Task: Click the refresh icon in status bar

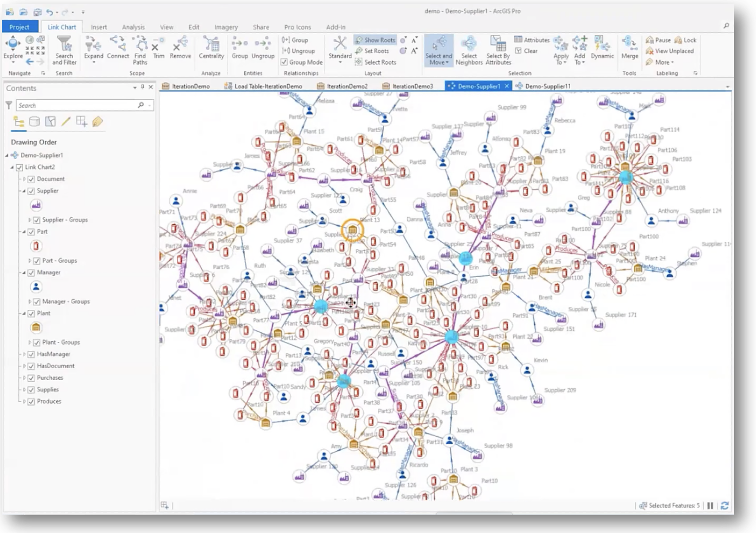Action: (724, 506)
